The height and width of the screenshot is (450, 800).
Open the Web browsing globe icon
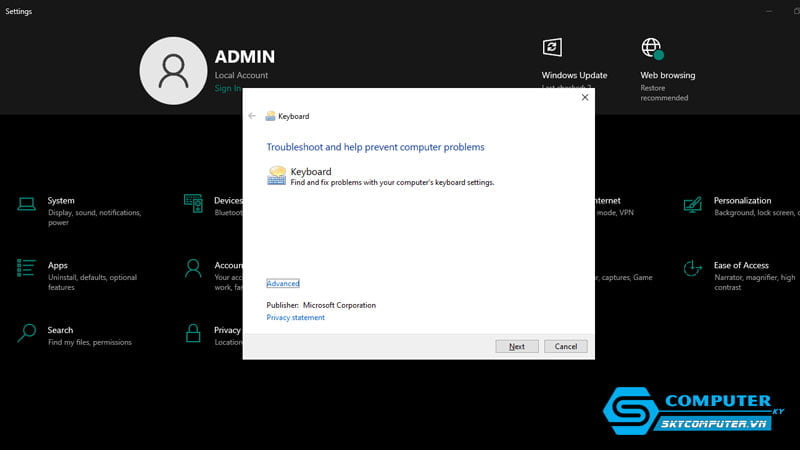(x=652, y=48)
